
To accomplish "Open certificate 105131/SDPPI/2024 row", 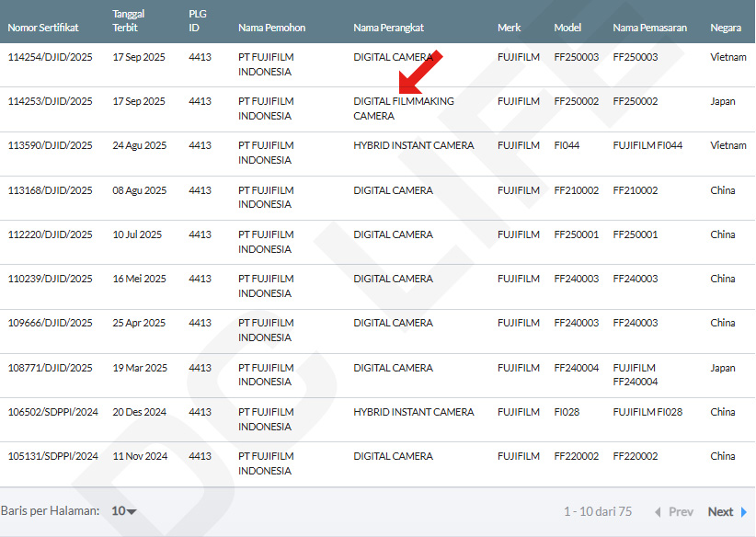I will pyautogui.click(x=52, y=456).
